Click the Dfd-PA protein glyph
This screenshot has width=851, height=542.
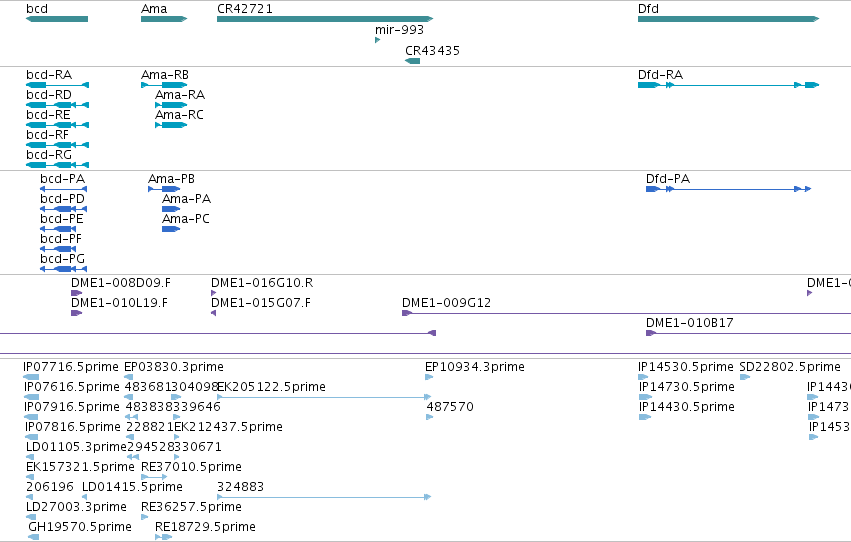[x=728, y=189]
